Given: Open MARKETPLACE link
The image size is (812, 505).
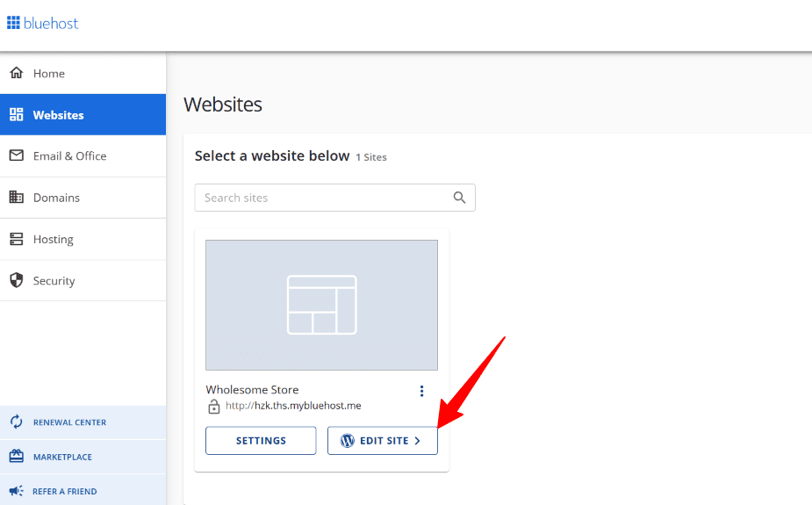Looking at the screenshot, I should point(83,457).
